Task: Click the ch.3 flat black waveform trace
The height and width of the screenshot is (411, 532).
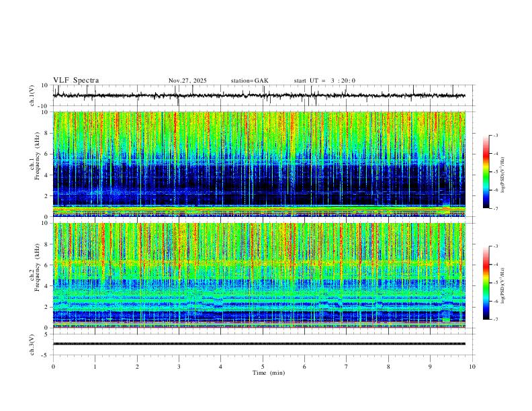Action: click(x=259, y=344)
